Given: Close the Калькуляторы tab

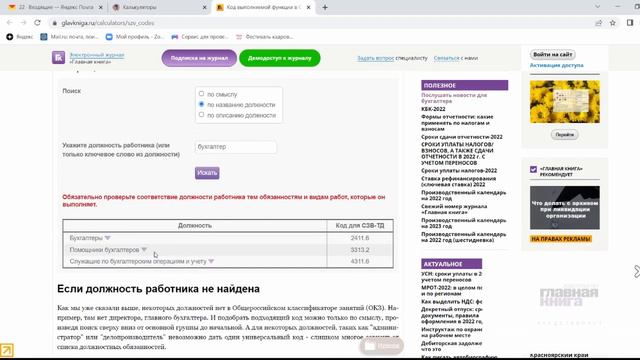Looking at the screenshot, I should [204, 7].
